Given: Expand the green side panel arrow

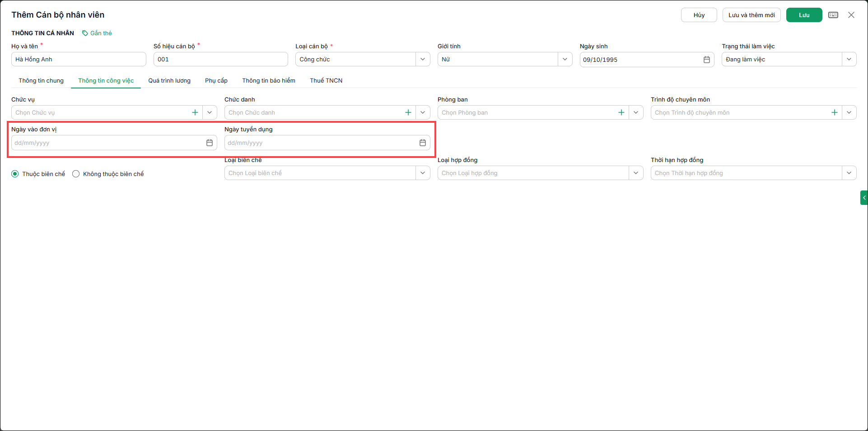Looking at the screenshot, I should pos(864,198).
